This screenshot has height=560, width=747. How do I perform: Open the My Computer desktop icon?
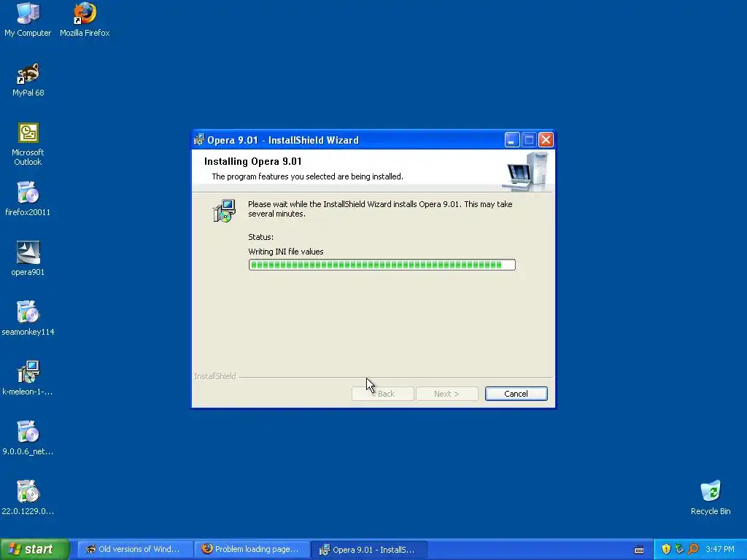point(28,20)
